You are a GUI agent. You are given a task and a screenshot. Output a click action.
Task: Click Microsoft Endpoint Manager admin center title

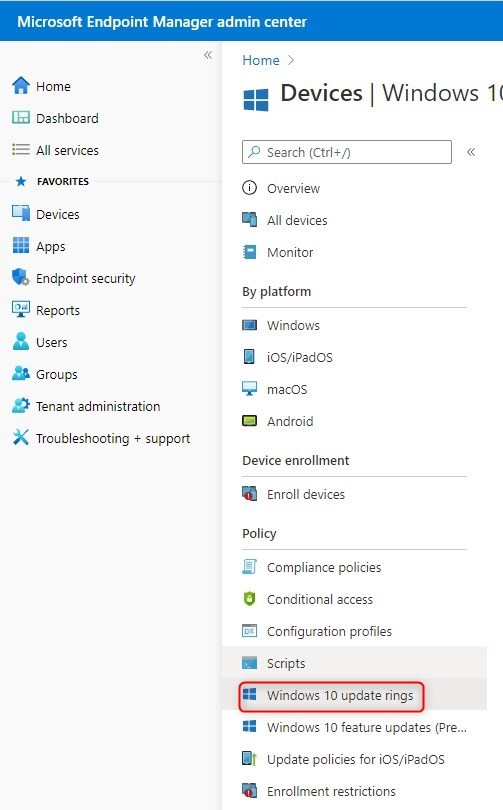pos(162,22)
